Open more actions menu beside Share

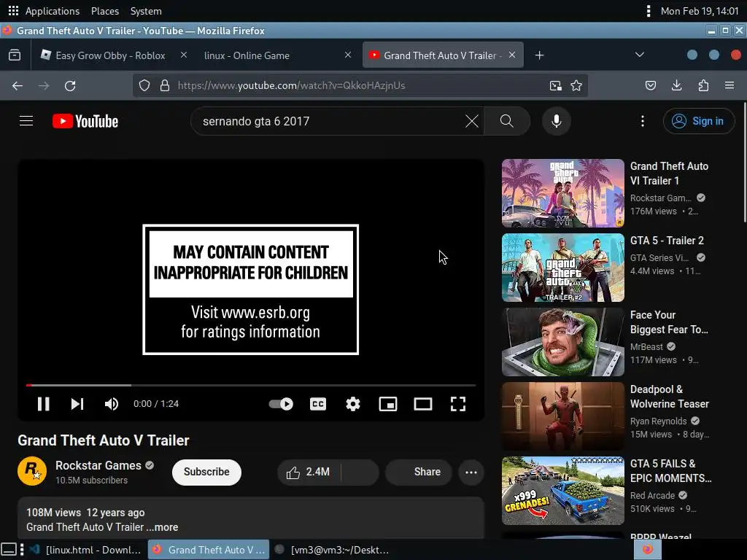point(471,472)
